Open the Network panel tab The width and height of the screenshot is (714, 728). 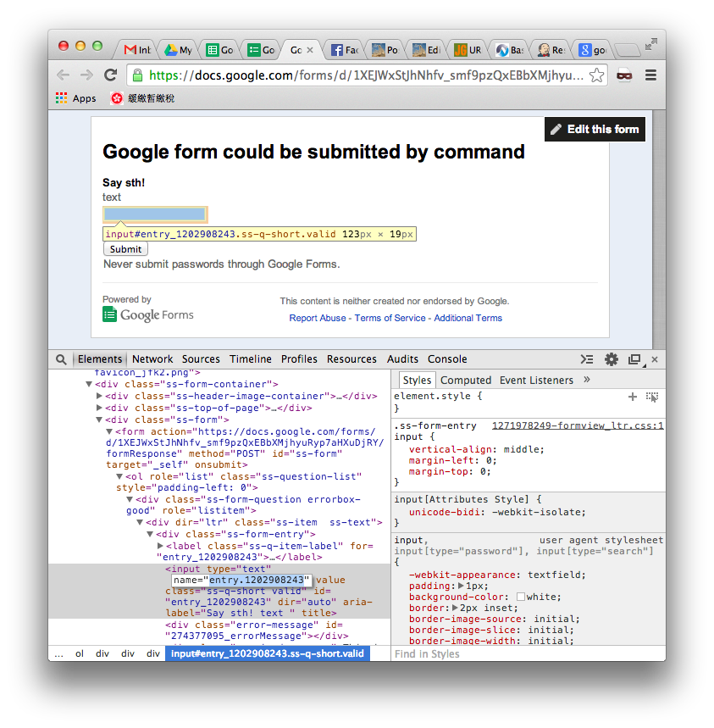coord(152,359)
